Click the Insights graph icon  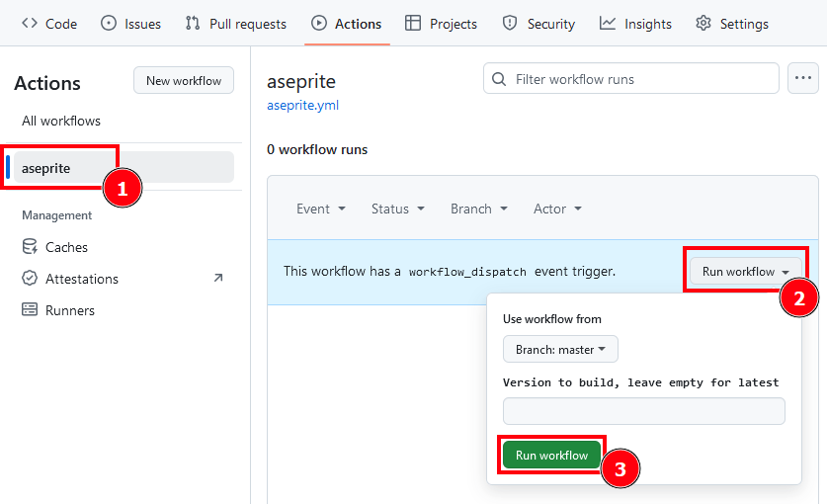tap(607, 23)
